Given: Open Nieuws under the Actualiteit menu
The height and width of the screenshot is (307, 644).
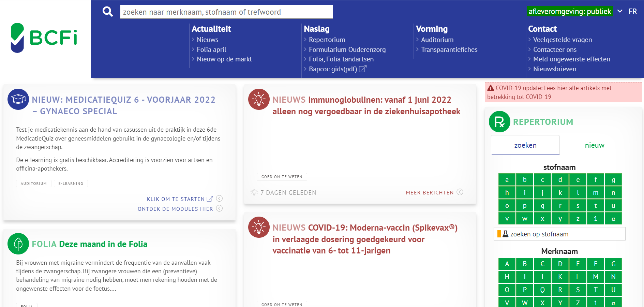Looking at the screenshot, I should point(207,39).
